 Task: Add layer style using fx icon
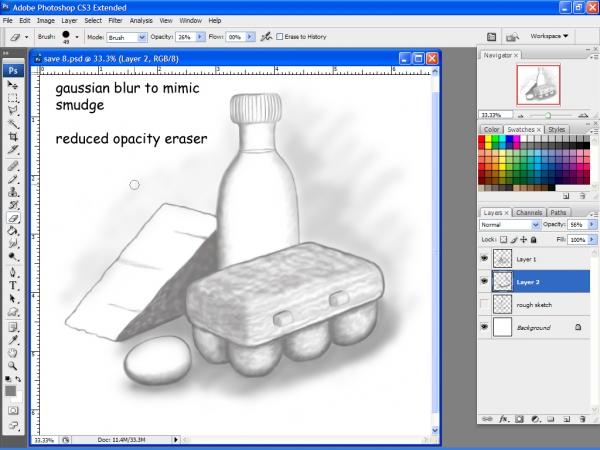pos(504,419)
